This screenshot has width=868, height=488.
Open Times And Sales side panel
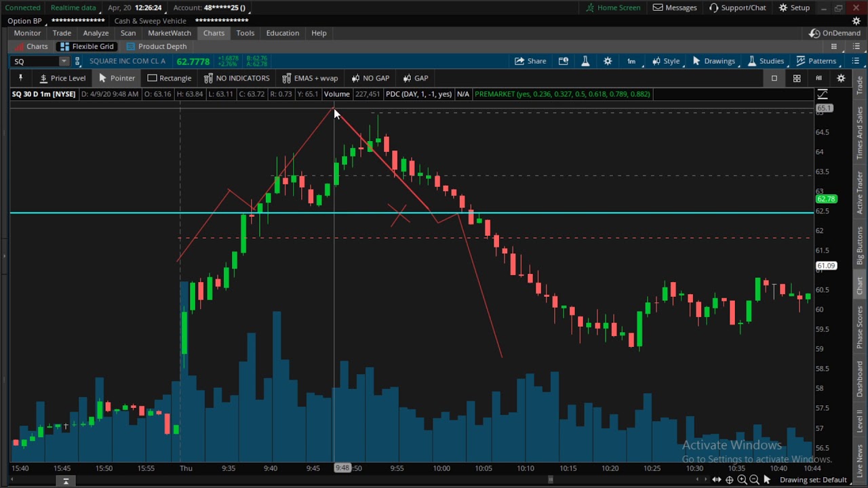pyautogui.click(x=860, y=133)
